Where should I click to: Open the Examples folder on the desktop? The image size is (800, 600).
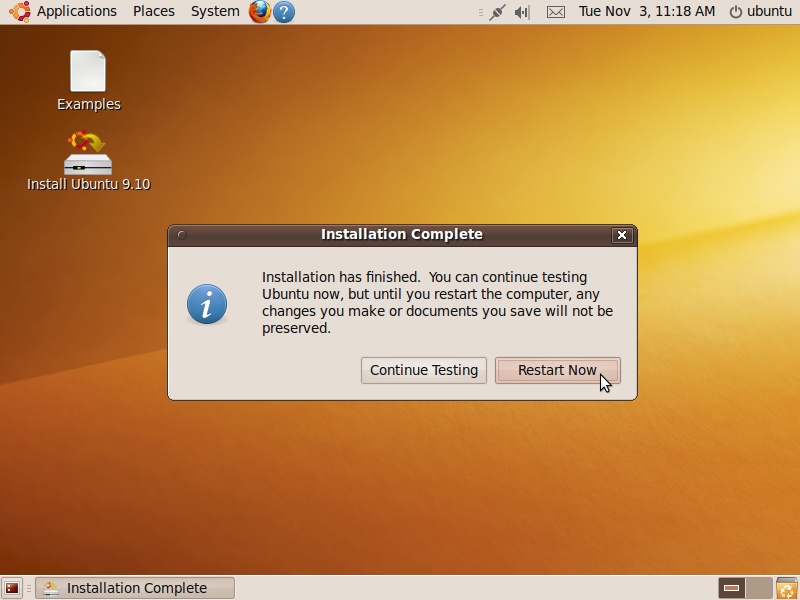[x=88, y=72]
